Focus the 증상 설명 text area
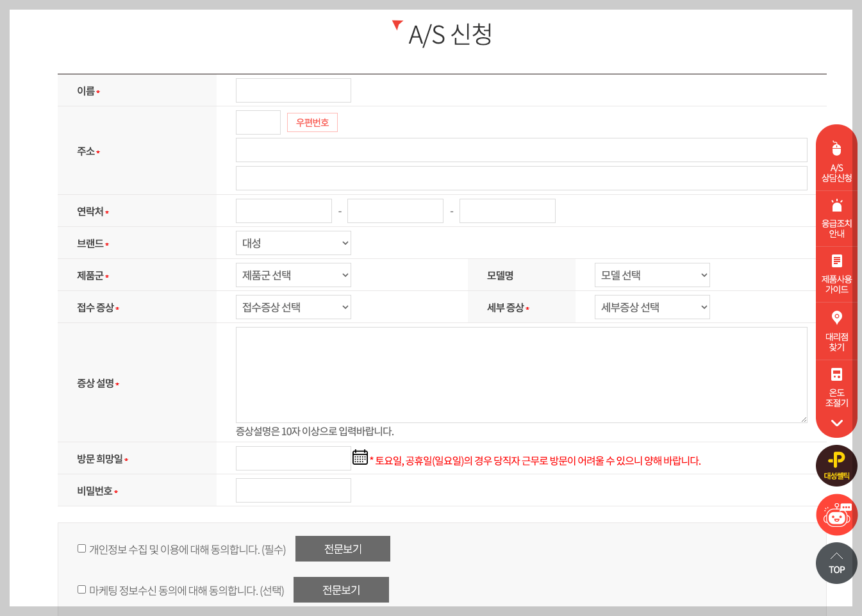 [x=522, y=375]
